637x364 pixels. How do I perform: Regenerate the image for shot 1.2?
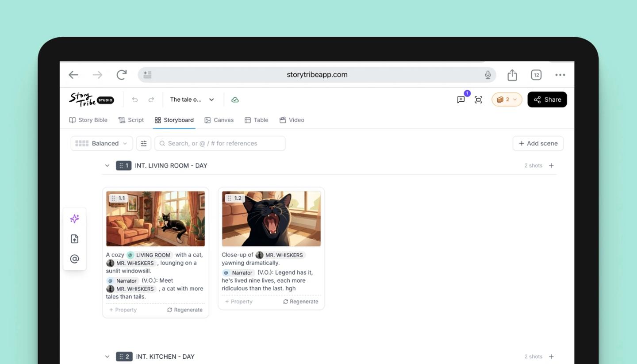(301, 302)
